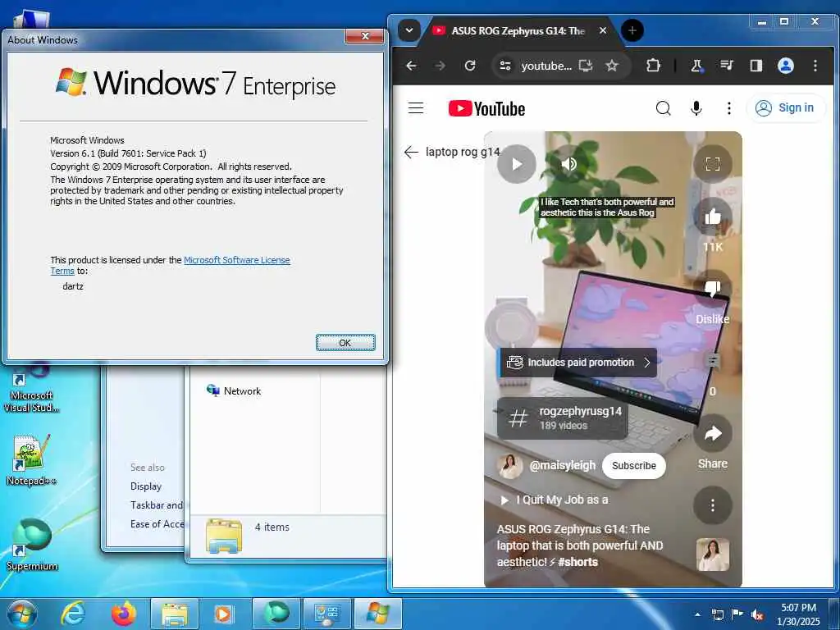Toggle the browser side panel icon

click(756, 66)
